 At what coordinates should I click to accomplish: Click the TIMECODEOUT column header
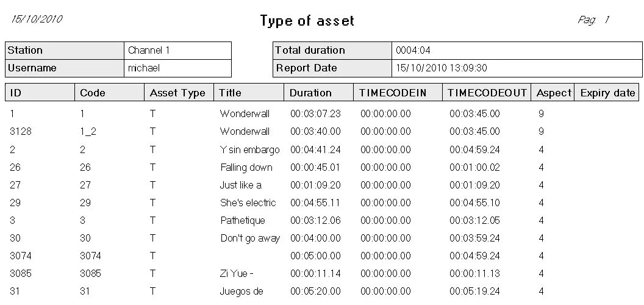click(487, 93)
